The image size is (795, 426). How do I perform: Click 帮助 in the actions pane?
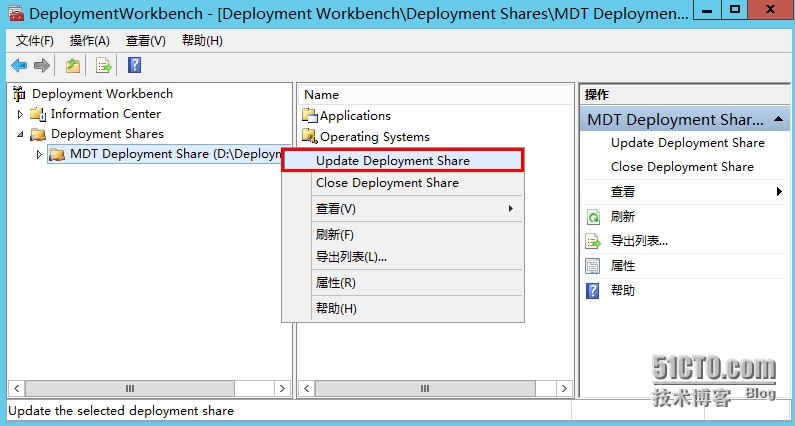(x=623, y=291)
